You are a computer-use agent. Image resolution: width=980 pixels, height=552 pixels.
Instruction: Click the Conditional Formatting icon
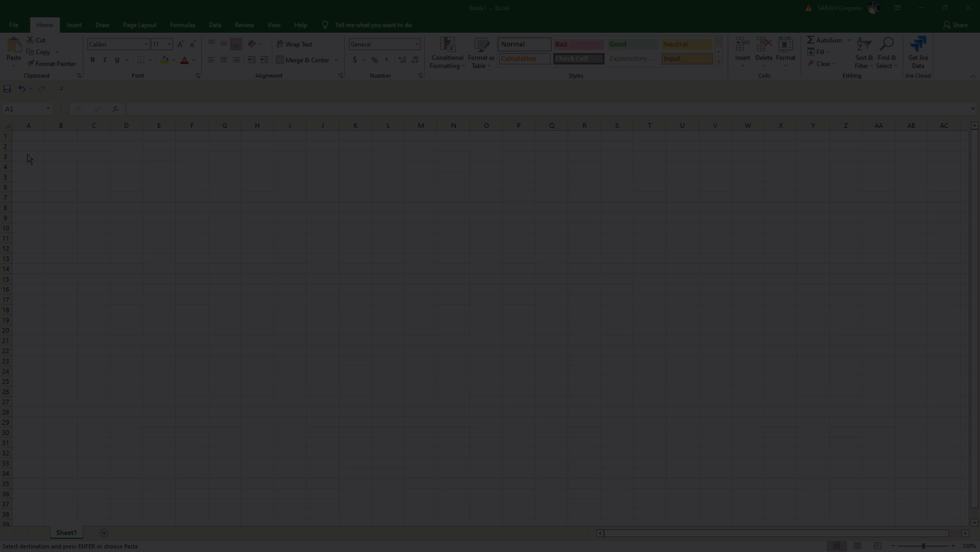tap(447, 45)
